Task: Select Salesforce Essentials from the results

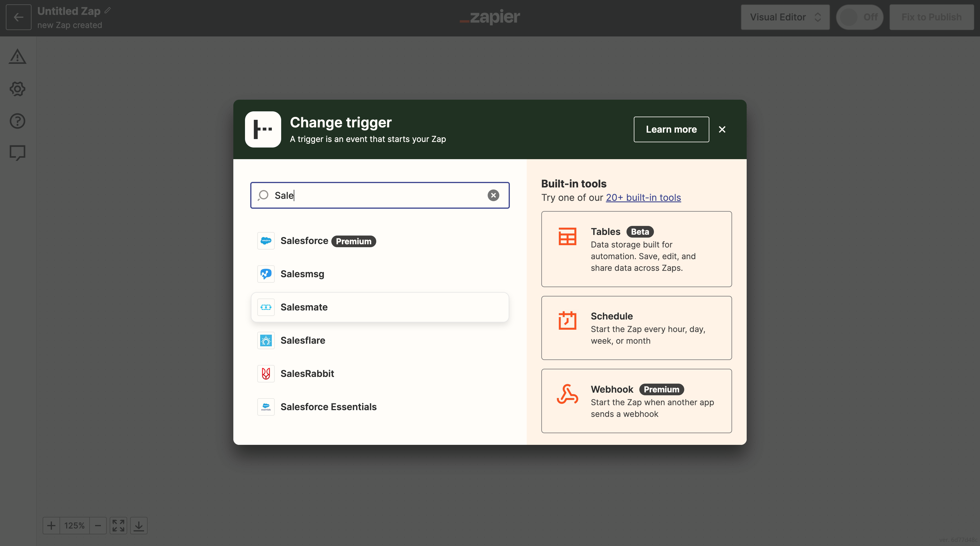Action: point(380,406)
